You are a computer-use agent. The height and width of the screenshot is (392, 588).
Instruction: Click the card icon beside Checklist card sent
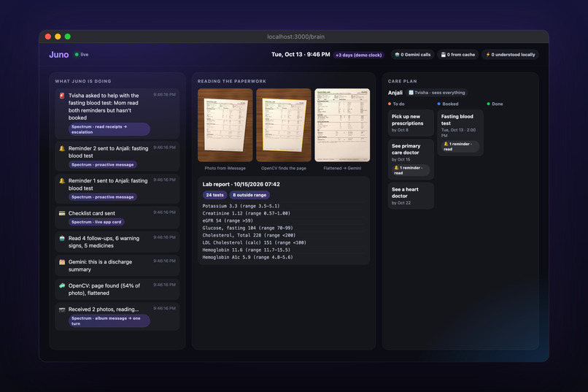click(62, 213)
